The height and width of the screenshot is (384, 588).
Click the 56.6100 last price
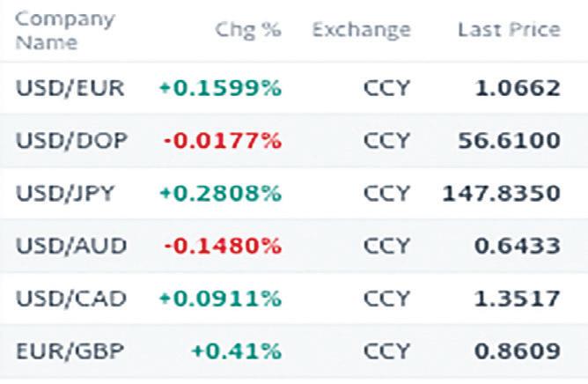pyautogui.click(x=511, y=141)
